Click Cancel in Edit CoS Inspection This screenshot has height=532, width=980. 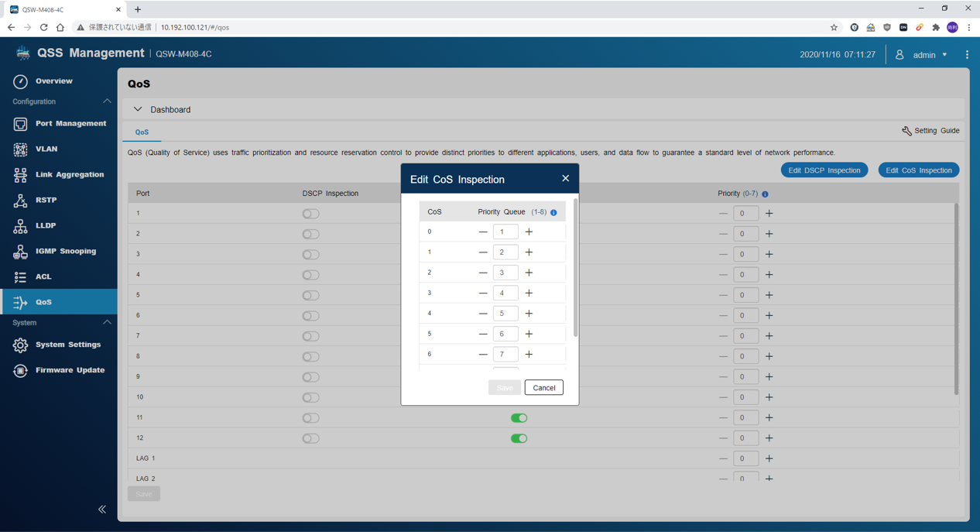click(543, 388)
